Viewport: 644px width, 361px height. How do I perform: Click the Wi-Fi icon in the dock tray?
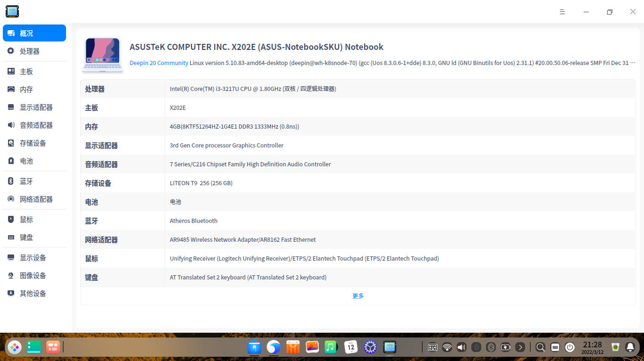[x=447, y=347]
